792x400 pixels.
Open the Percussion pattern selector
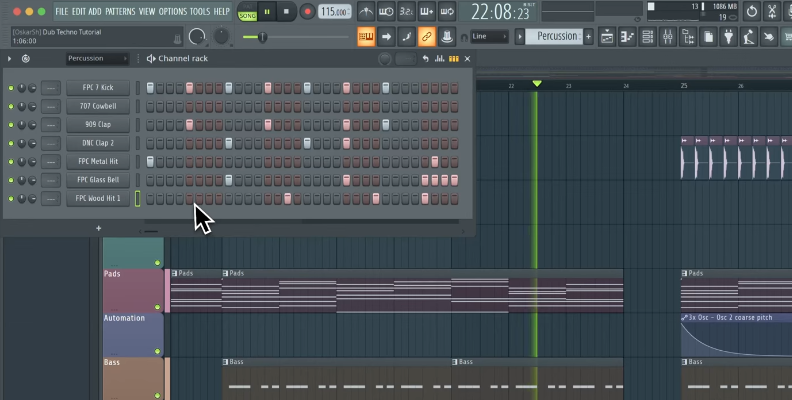[x=556, y=37]
